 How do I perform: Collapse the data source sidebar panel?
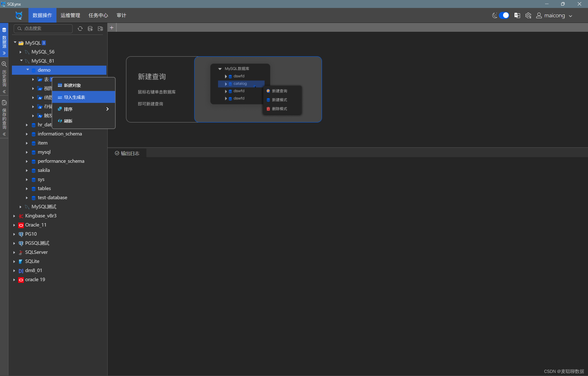click(4, 53)
